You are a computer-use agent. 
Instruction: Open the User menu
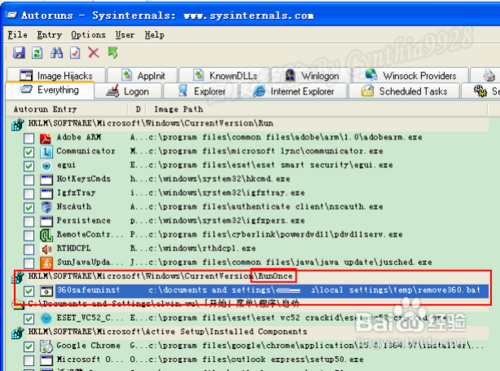tap(125, 35)
